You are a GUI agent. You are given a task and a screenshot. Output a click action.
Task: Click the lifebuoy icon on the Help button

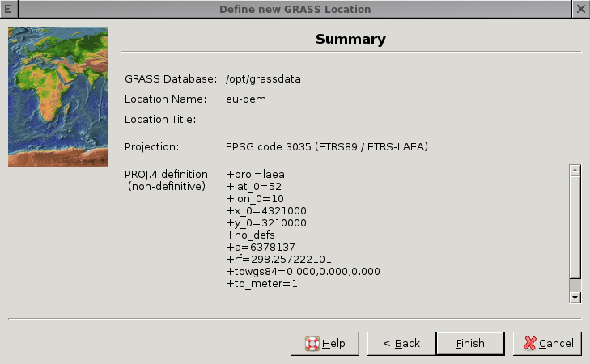(312, 343)
